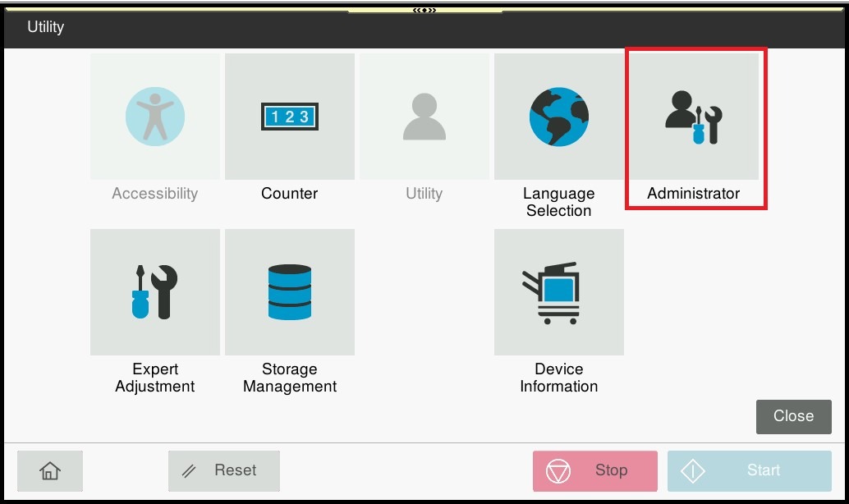The width and height of the screenshot is (849, 504).
Task: Tap the Accessibility person icon
Action: click(x=155, y=117)
